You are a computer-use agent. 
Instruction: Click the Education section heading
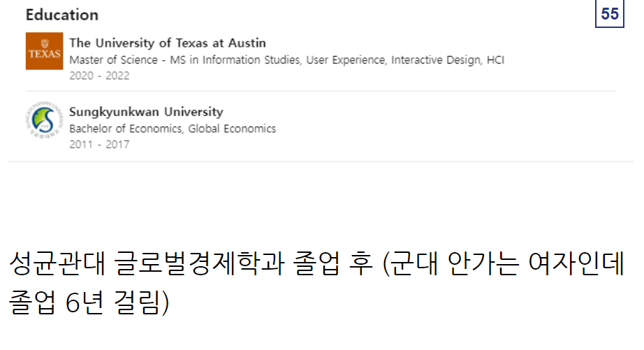click(62, 15)
